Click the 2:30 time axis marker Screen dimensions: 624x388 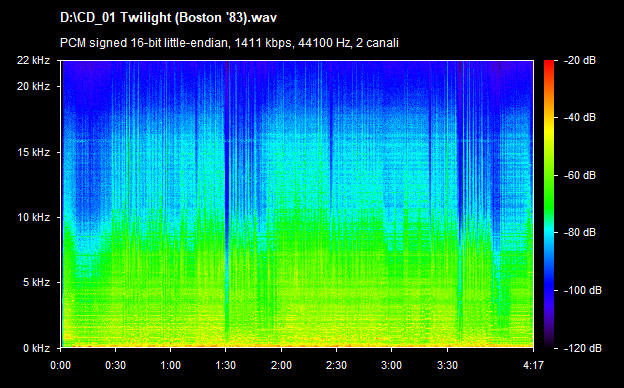pyautogui.click(x=336, y=365)
